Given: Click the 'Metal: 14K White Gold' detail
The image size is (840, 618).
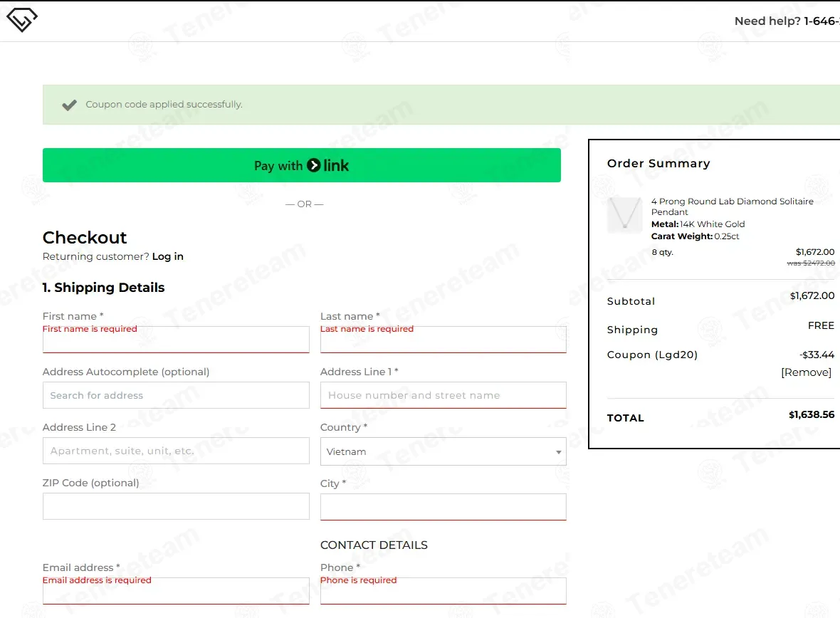Looking at the screenshot, I should click(698, 224).
